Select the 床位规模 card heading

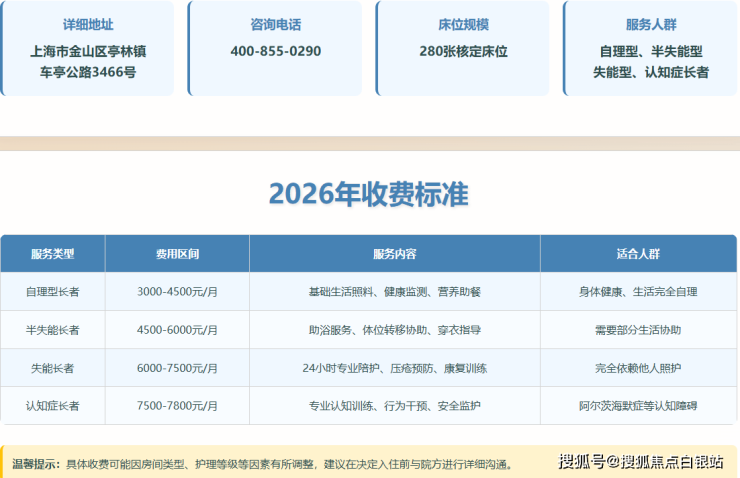coord(463,25)
